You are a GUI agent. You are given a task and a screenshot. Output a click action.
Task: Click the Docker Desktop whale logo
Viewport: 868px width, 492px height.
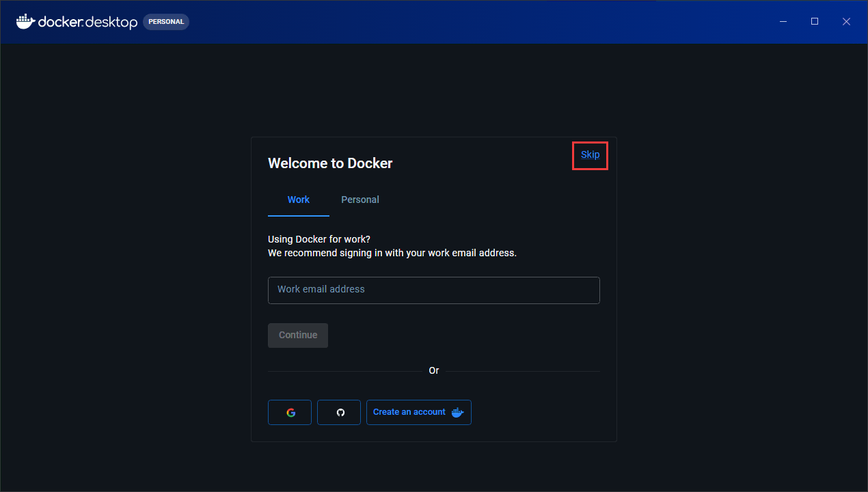point(25,21)
